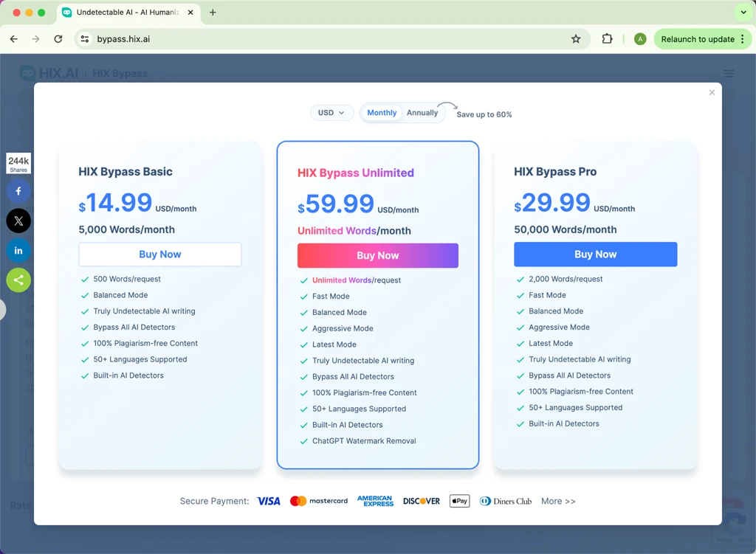The image size is (756, 554).
Task: Click the Mastercard payment logo
Action: (319, 501)
